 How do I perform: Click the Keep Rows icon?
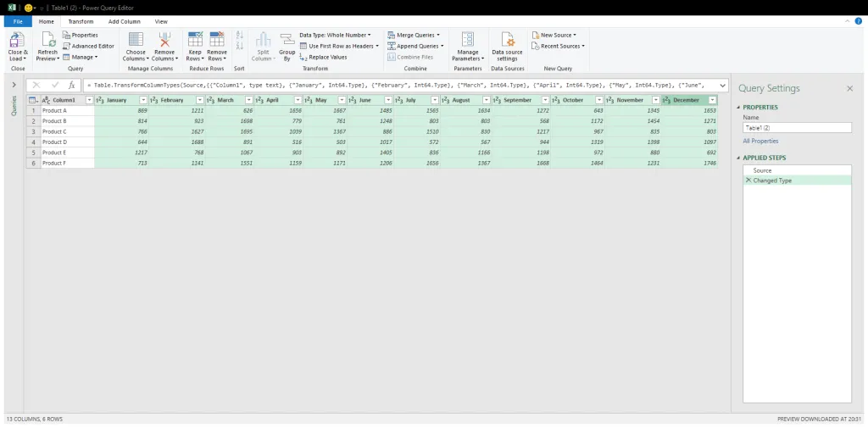pos(195,39)
